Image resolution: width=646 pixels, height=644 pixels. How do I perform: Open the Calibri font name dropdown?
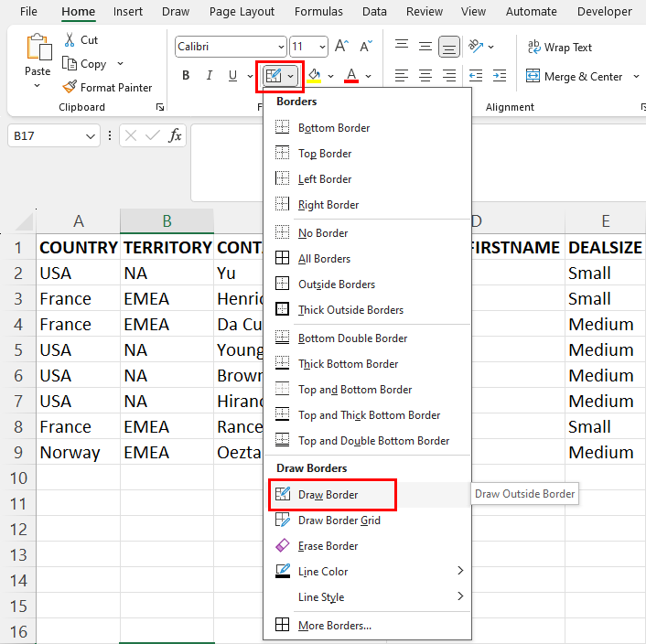point(282,47)
